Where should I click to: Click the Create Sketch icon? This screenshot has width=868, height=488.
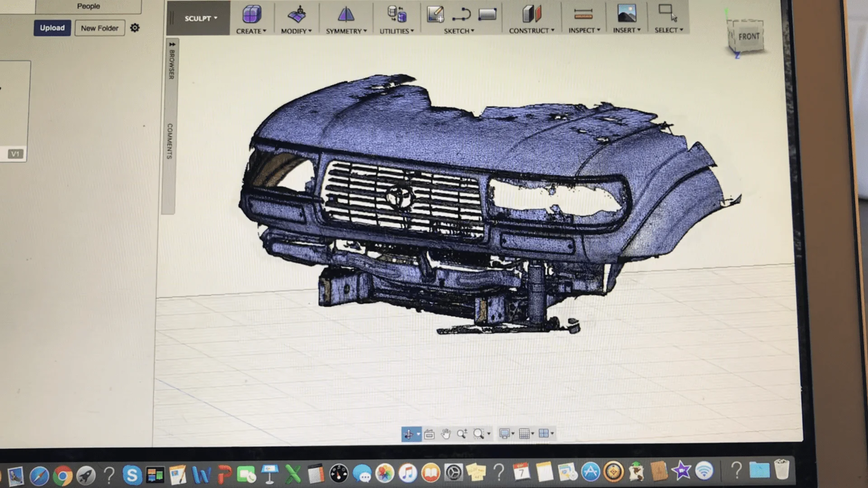[x=436, y=14]
